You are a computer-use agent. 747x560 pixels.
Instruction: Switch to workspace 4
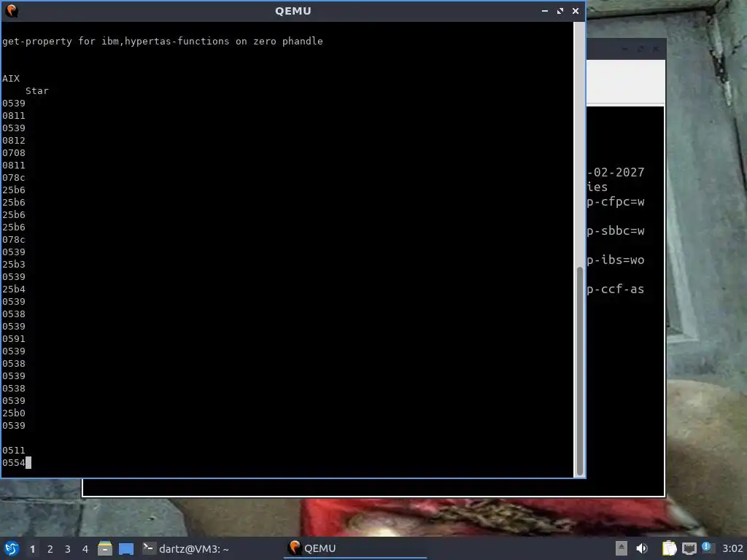pos(85,549)
